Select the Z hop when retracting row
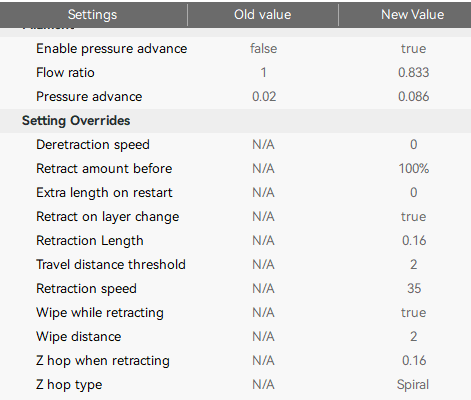Viewport: 471px width, 400px height. point(235,361)
